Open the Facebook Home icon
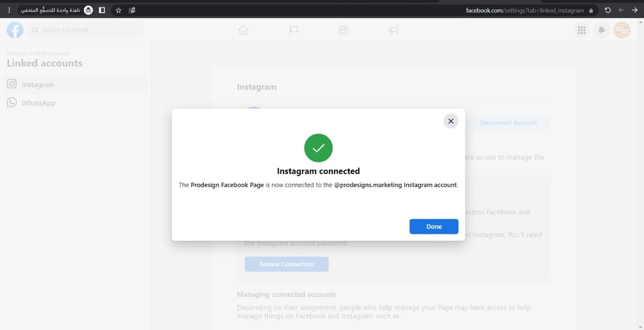Screen dimensions: 644x330 (x=243, y=30)
